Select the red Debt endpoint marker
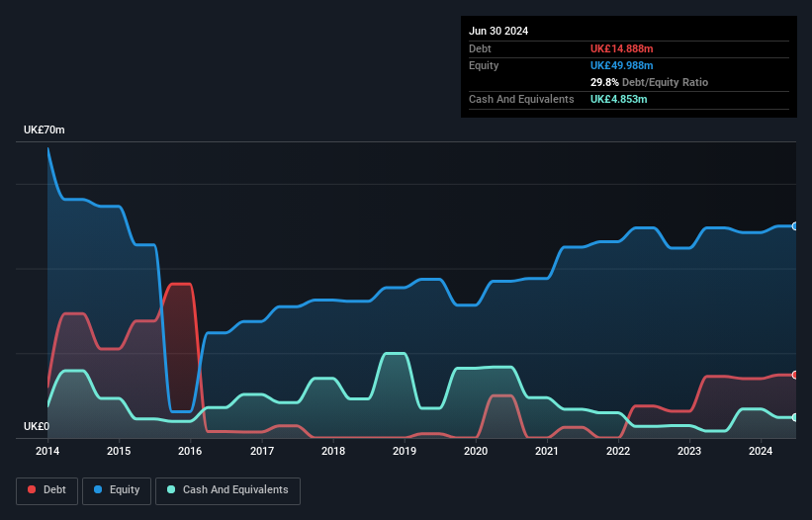Screen dimensions: 812x520 point(795,375)
